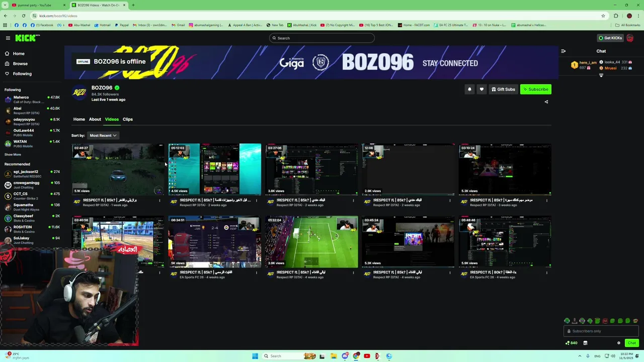Viewport: 644px width, 362px height.
Task: Click the browser Back arrow
Action: [5, 16]
